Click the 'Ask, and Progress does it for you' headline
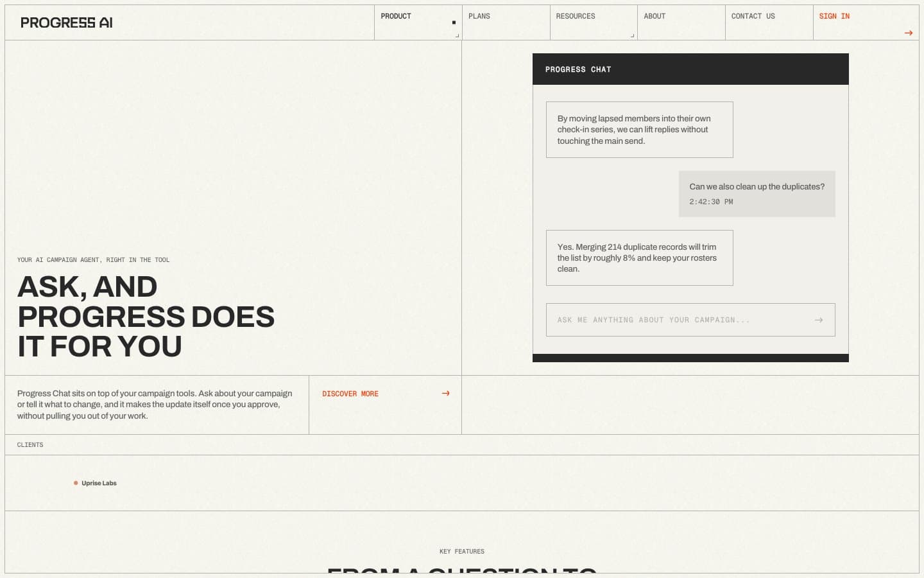Image resolution: width=924 pixels, height=578 pixels. pos(146,316)
